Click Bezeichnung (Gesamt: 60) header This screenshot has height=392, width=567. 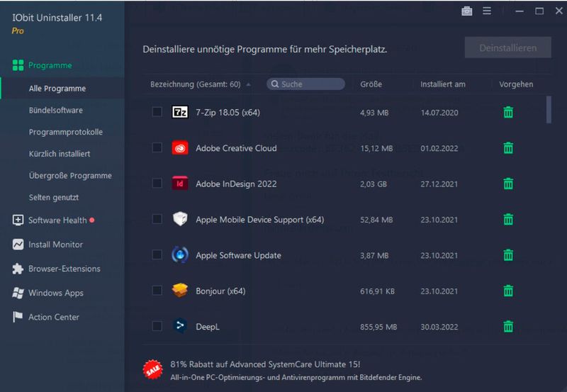[196, 84]
